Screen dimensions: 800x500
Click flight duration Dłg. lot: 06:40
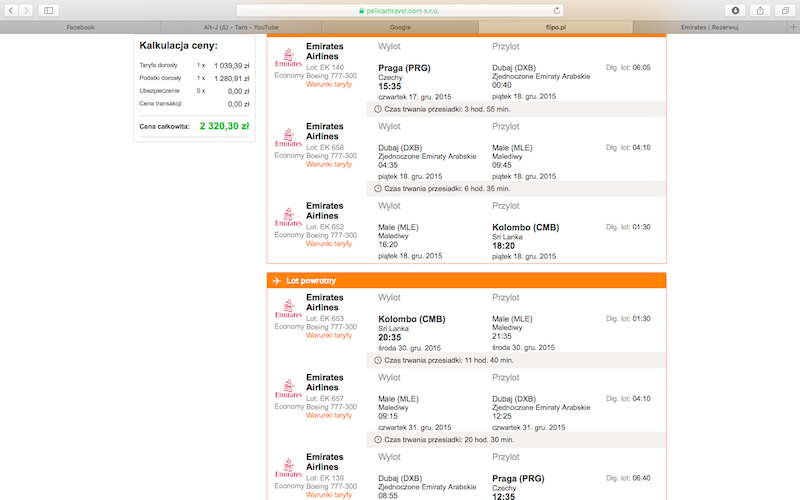coord(628,478)
